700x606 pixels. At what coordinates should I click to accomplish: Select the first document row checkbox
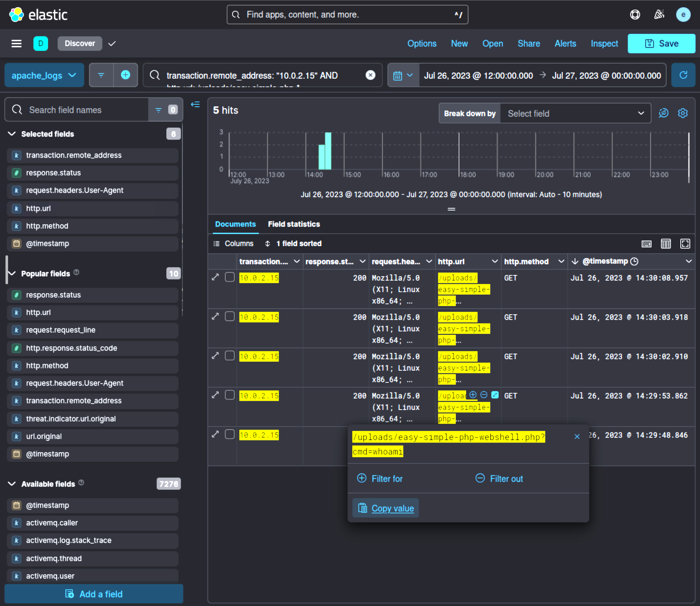pos(230,277)
